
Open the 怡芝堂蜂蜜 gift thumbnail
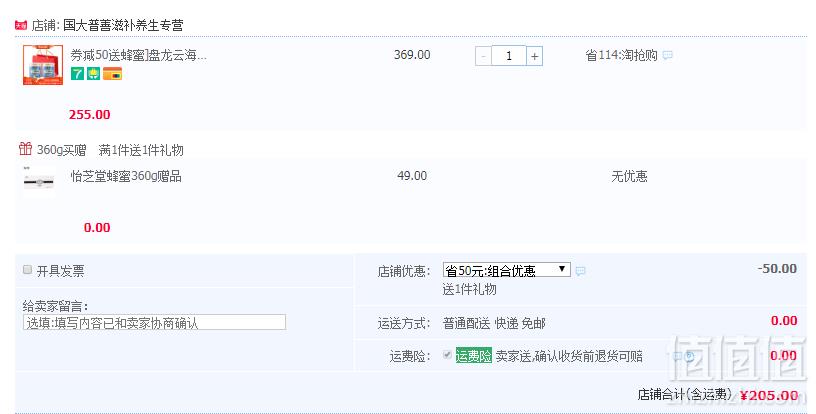[x=39, y=181]
